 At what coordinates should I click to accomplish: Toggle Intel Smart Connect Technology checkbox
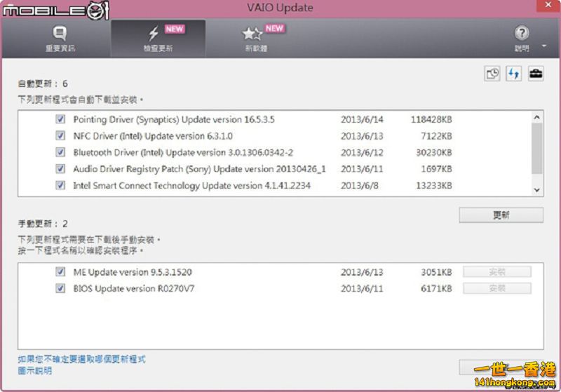(x=60, y=185)
